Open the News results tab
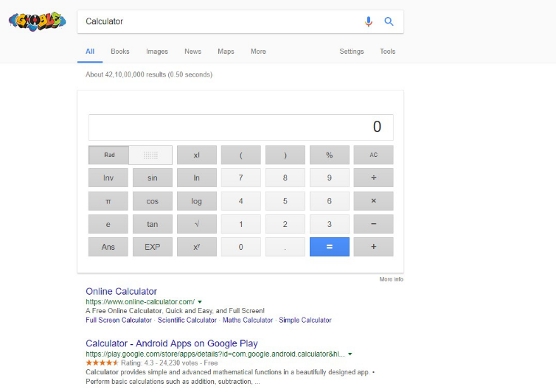Viewport: 556px width, 392px height. pyautogui.click(x=192, y=52)
